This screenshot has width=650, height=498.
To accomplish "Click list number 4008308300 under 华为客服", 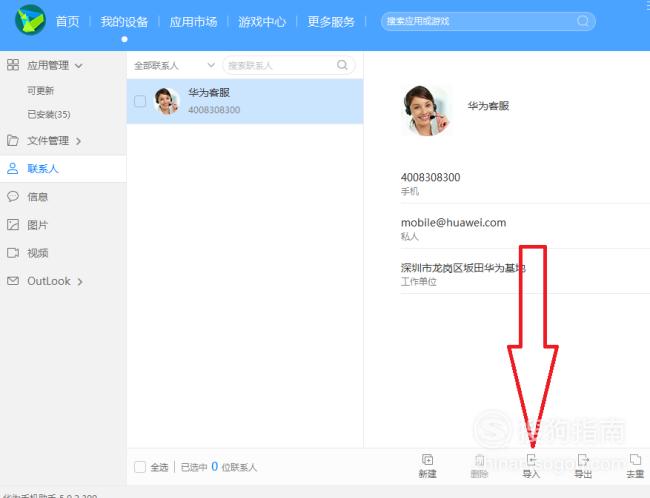I will [x=214, y=110].
